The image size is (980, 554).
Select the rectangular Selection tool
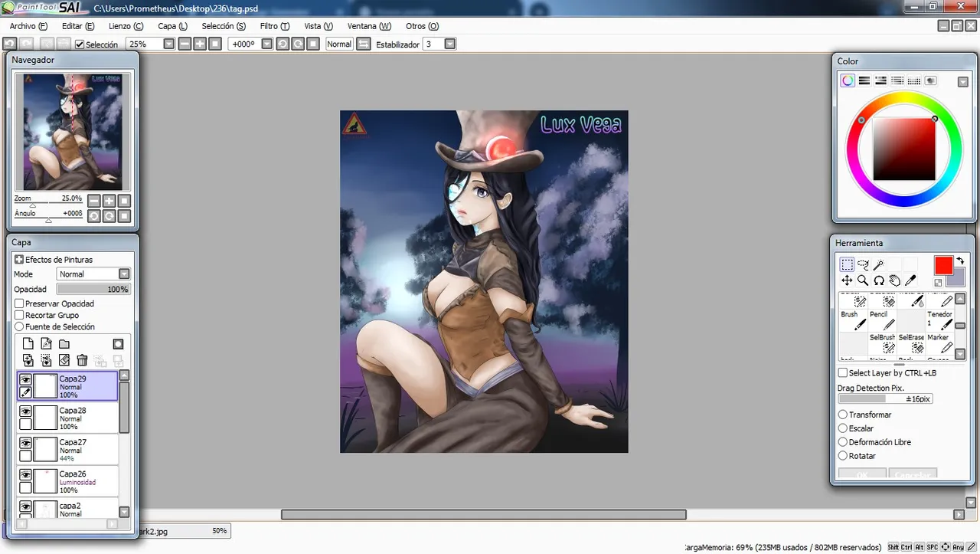(x=847, y=264)
